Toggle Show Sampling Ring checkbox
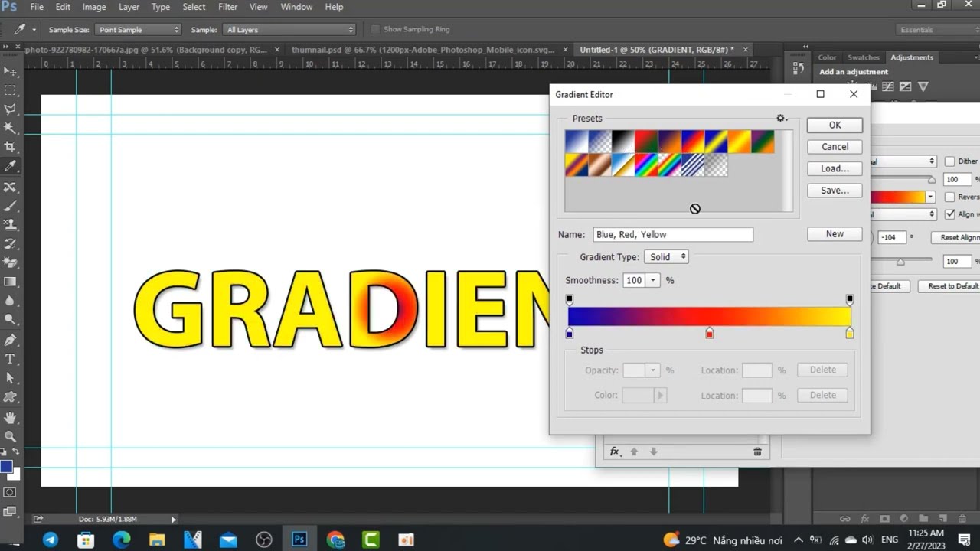 click(375, 29)
